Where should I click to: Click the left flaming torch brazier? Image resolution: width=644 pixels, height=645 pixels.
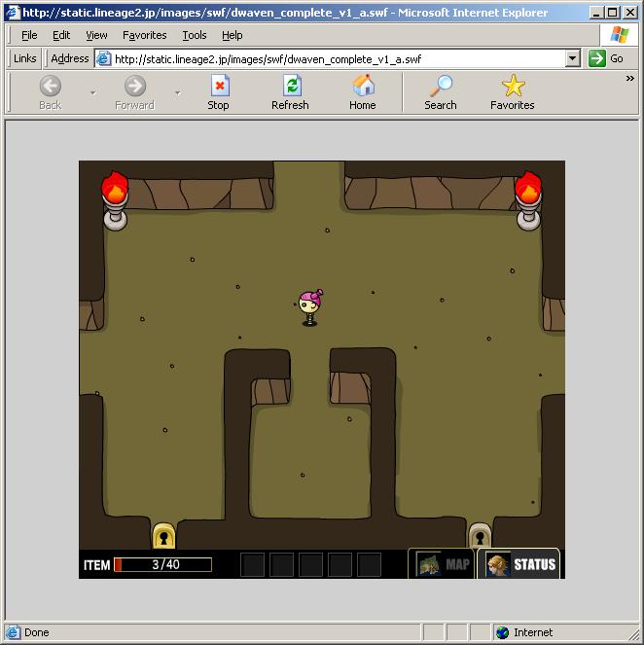tap(115, 200)
